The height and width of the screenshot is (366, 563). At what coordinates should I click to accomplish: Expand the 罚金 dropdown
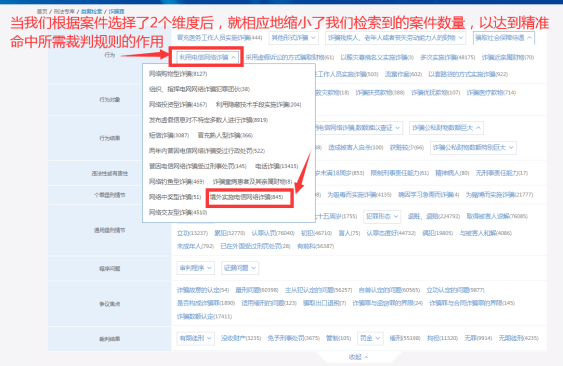tap(370, 338)
